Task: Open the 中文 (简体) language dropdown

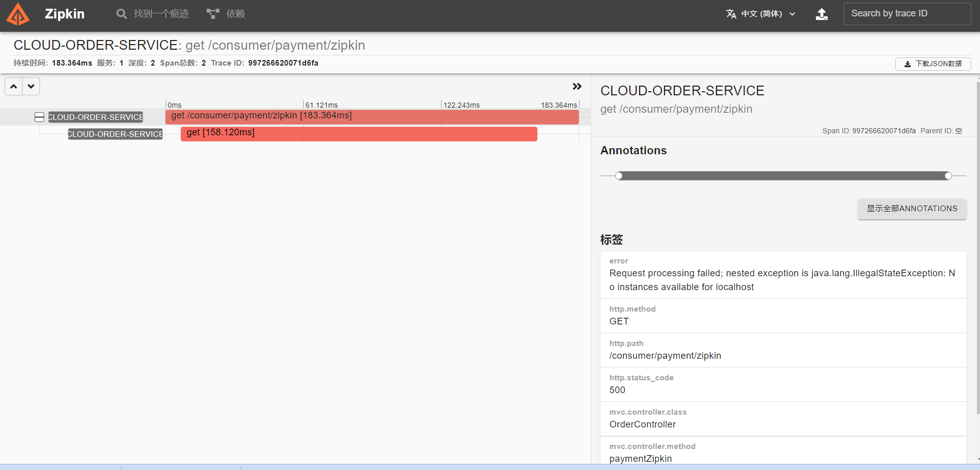Action: [761, 14]
